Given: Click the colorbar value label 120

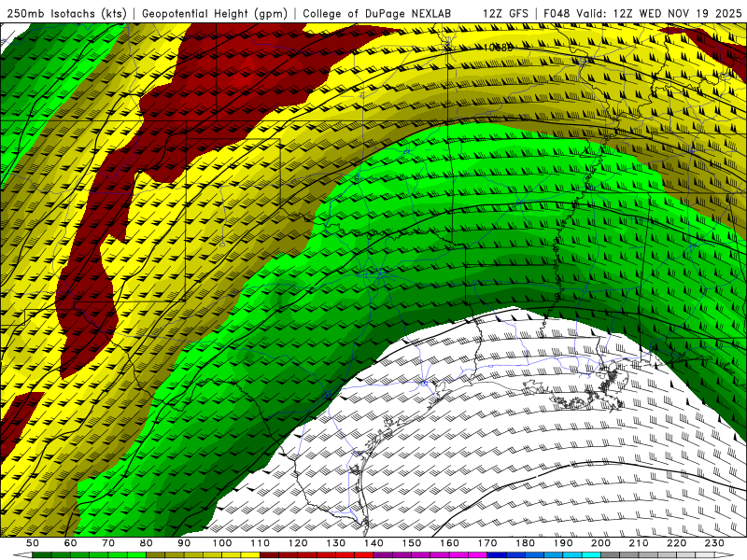Looking at the screenshot, I should pyautogui.click(x=298, y=543).
